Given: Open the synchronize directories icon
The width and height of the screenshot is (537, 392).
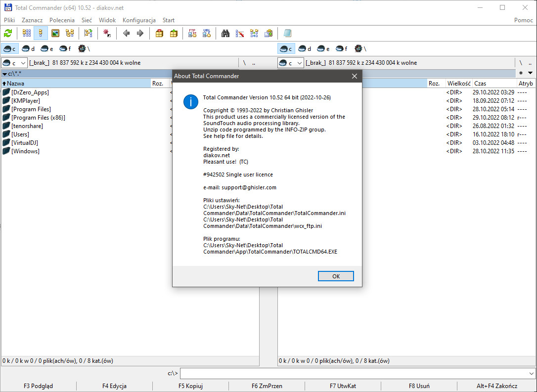Looking at the screenshot, I should [x=254, y=33].
